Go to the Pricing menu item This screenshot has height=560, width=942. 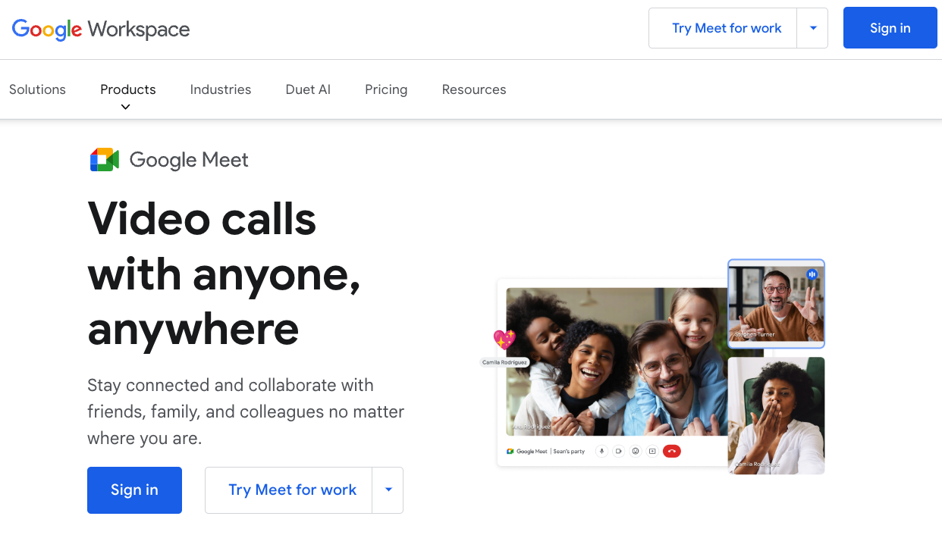point(386,89)
